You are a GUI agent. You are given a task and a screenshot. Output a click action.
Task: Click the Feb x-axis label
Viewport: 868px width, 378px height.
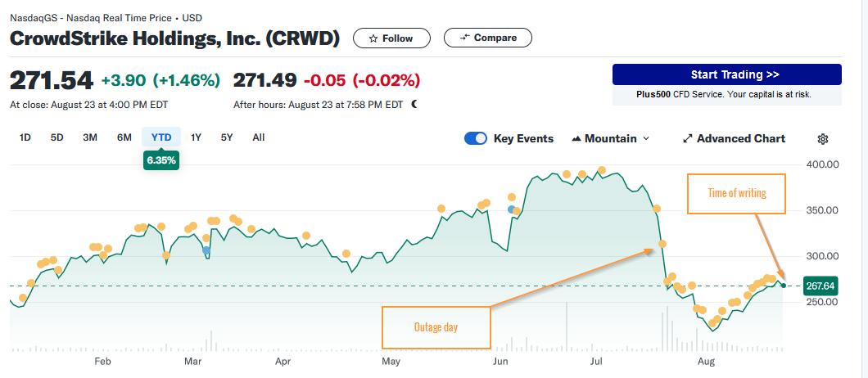coord(102,362)
